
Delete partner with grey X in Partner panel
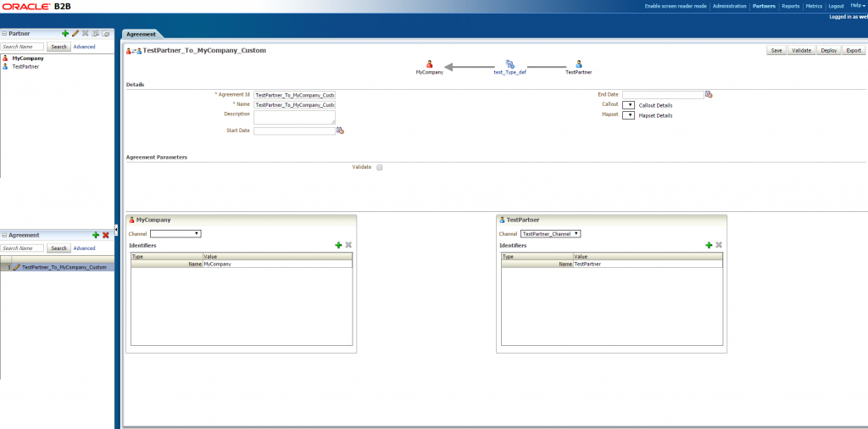pyautogui.click(x=86, y=34)
